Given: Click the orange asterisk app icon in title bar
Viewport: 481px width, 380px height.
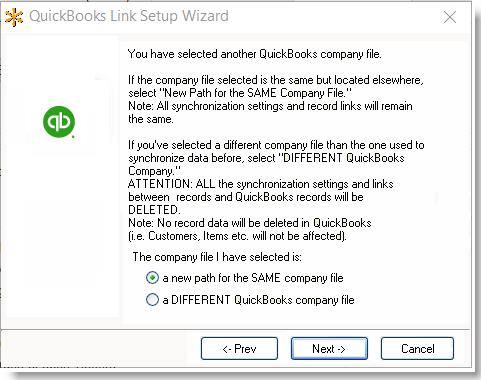Looking at the screenshot, I should click(x=14, y=17).
